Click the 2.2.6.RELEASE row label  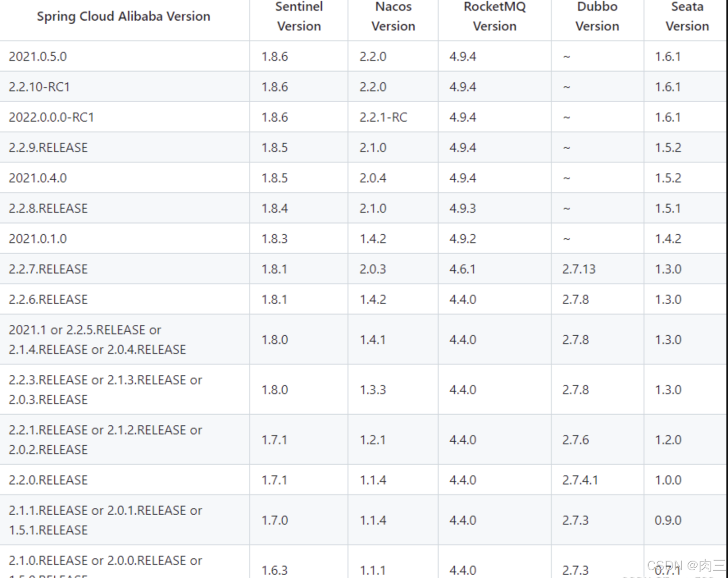tap(48, 299)
